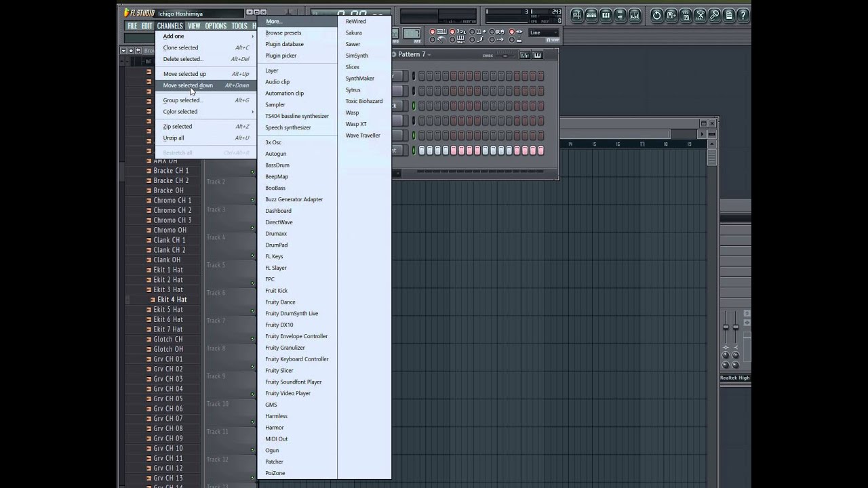Select Glotch OH sample in browser
The image size is (868, 488).
pos(168,349)
